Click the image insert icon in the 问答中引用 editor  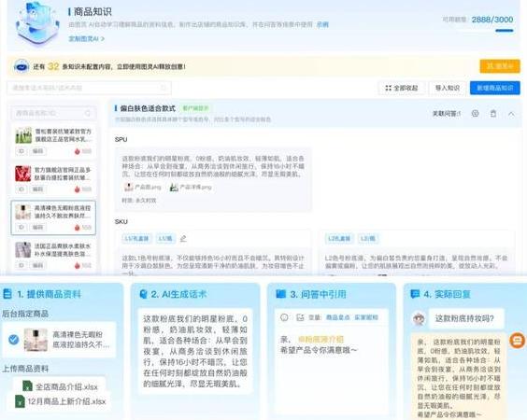click(300, 317)
